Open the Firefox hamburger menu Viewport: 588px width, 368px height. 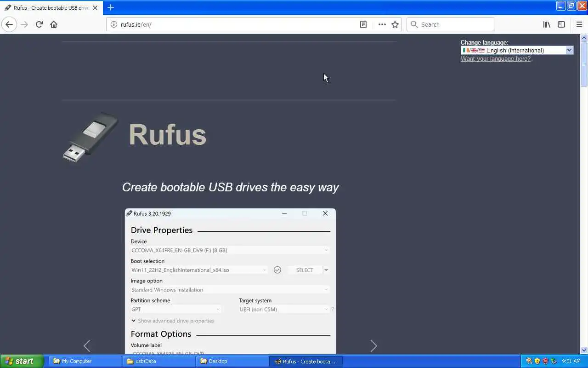click(579, 24)
